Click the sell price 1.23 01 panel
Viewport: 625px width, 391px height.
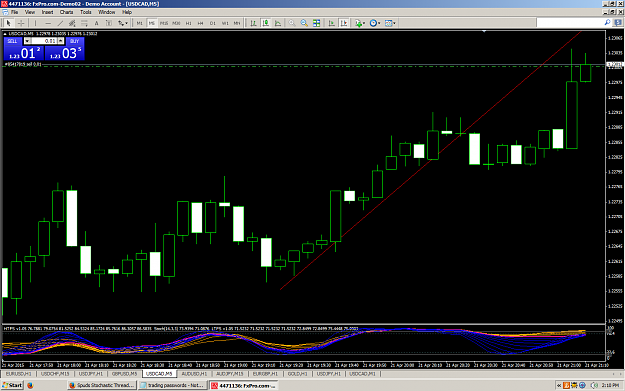[x=24, y=53]
